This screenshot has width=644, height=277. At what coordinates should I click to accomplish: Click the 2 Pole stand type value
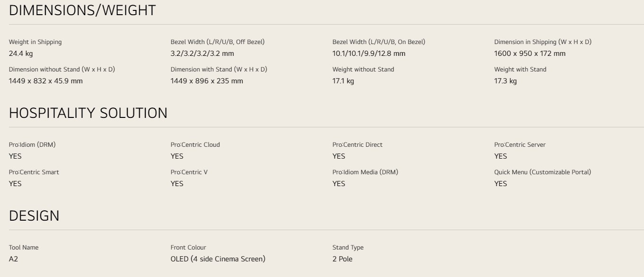pos(343,259)
